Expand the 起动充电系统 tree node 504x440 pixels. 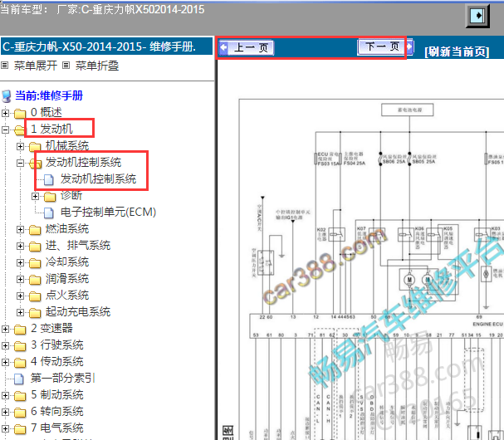[x=20, y=312]
